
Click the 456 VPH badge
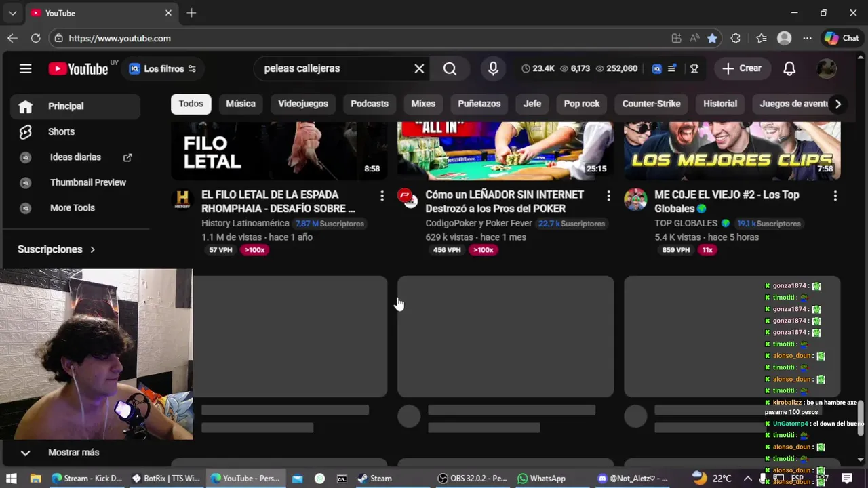pyautogui.click(x=447, y=250)
